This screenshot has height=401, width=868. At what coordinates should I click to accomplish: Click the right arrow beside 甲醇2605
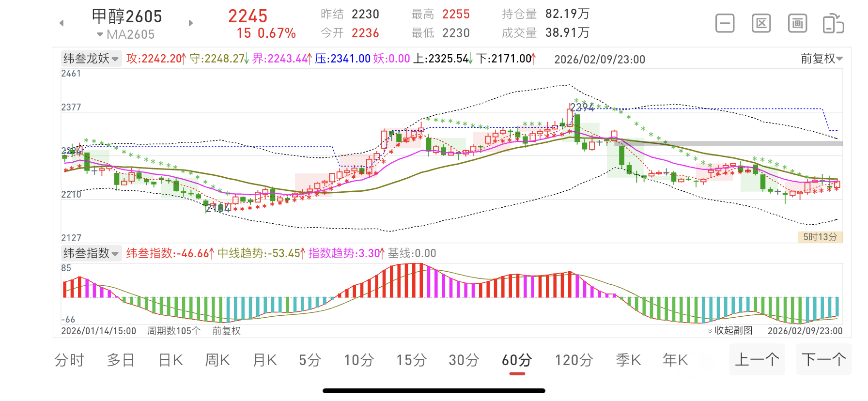pyautogui.click(x=191, y=23)
